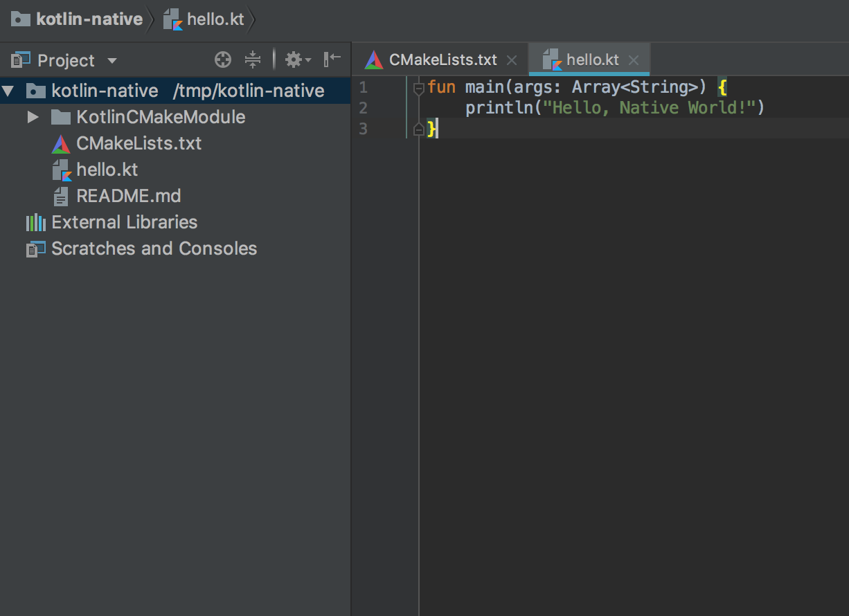Expand the KotlinCMakeModule folder
Image resolution: width=849 pixels, height=616 pixels.
33,118
